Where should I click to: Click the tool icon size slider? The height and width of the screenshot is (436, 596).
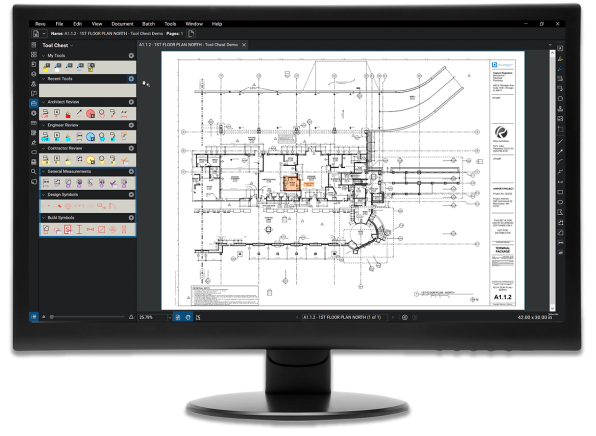point(87,317)
